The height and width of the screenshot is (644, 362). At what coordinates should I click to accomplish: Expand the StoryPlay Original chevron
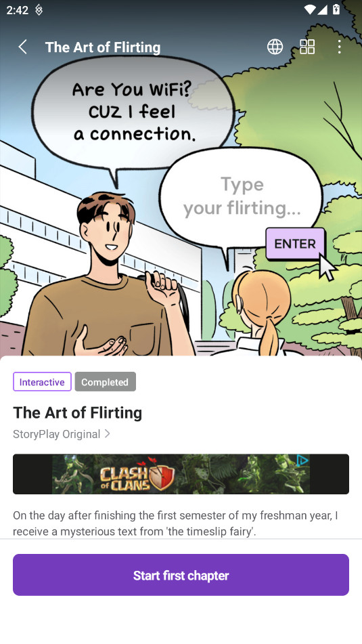point(107,433)
